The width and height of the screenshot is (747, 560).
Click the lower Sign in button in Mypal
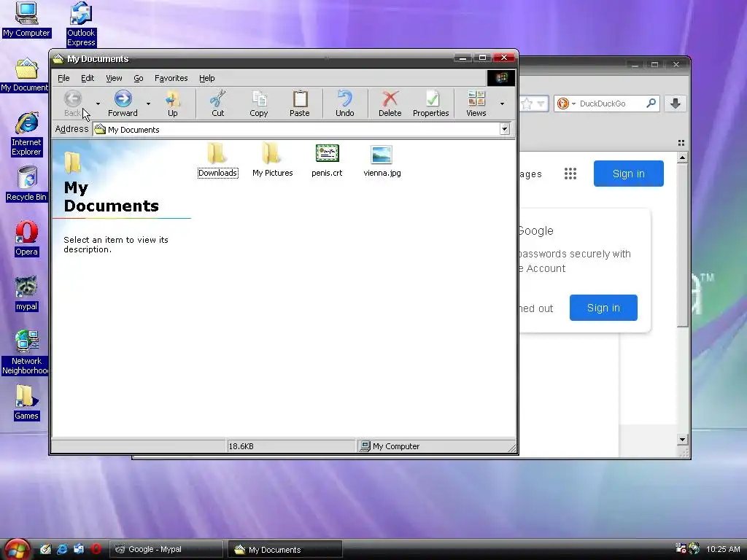click(603, 308)
